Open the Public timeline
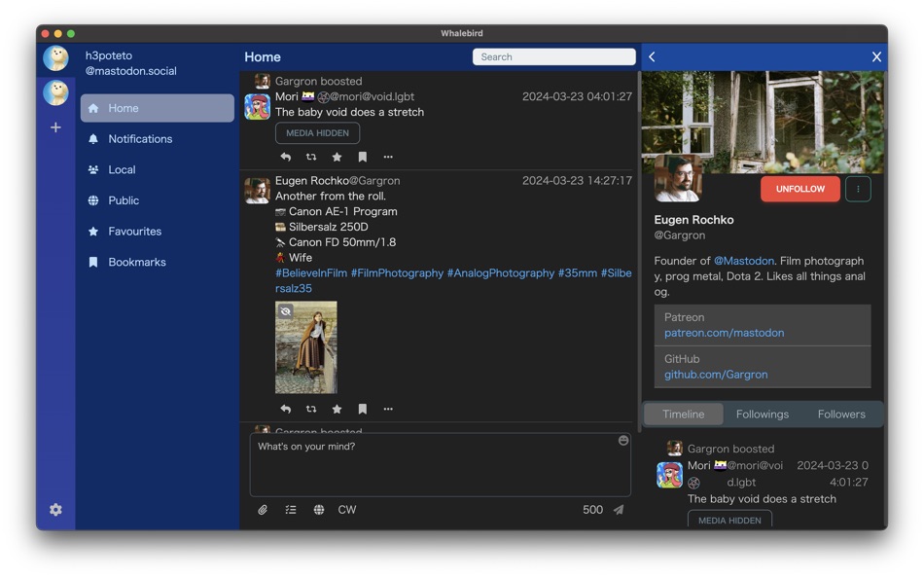Image resolution: width=924 pixels, height=578 pixels. click(x=158, y=200)
